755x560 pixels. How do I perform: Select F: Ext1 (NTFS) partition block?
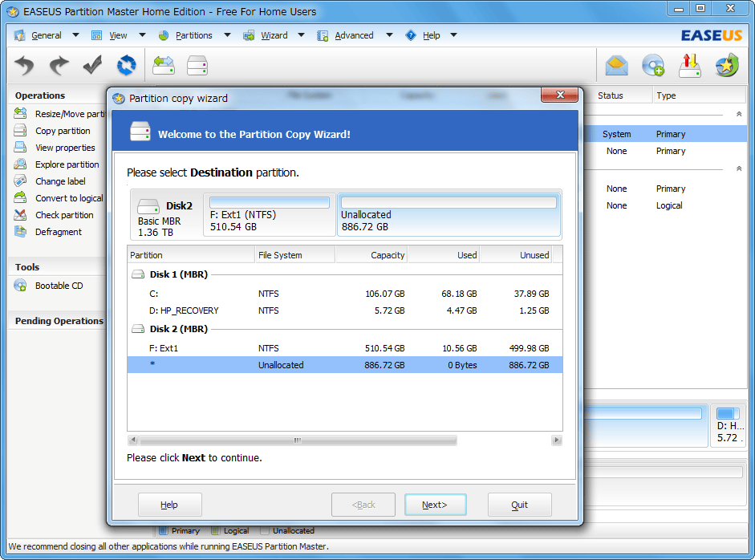269,215
